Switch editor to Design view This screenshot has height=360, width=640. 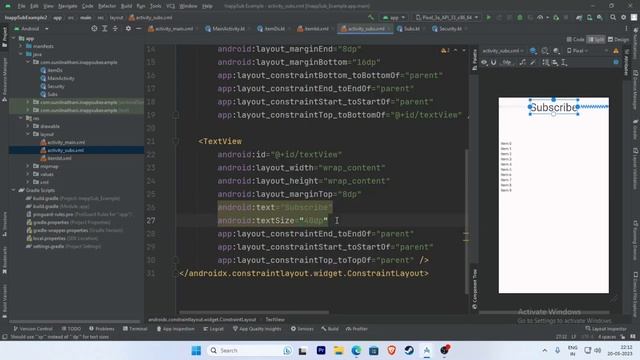(618, 40)
